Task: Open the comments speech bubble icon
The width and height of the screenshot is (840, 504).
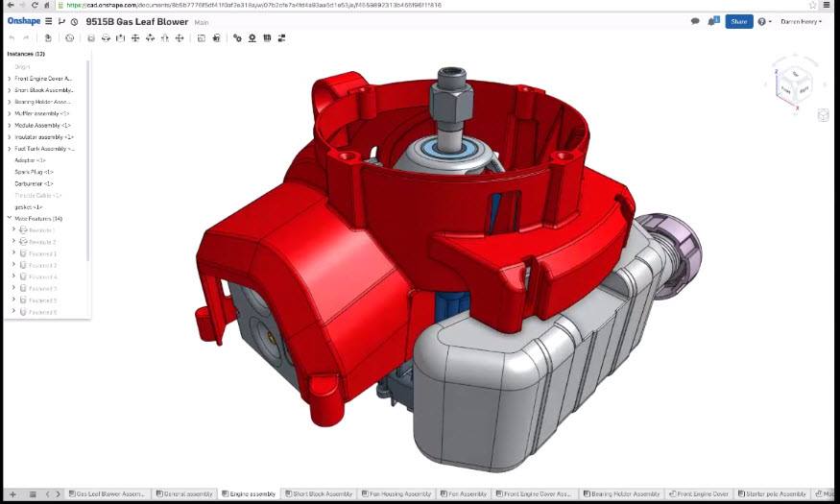Action: (x=695, y=21)
